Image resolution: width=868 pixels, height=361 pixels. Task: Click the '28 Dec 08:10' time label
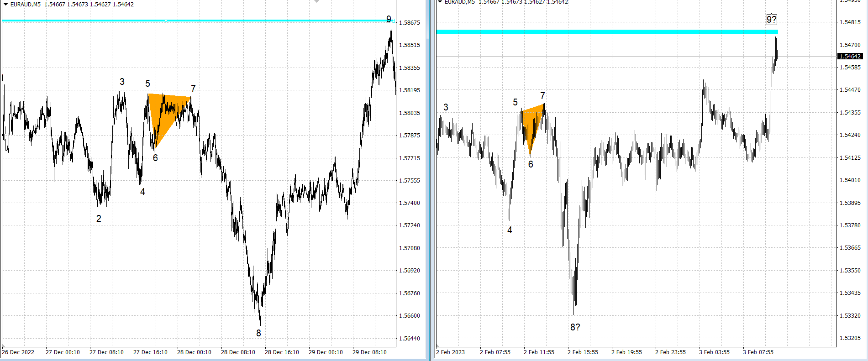tap(238, 352)
